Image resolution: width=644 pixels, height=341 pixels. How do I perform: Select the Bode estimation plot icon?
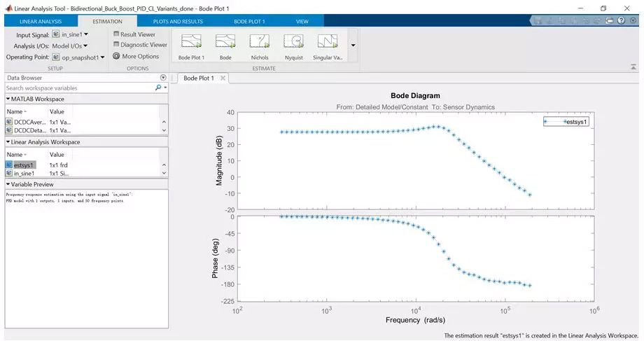(225, 42)
